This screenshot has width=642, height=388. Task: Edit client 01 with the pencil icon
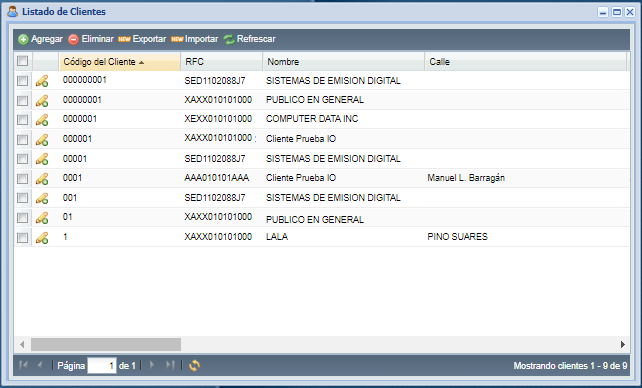click(42, 218)
